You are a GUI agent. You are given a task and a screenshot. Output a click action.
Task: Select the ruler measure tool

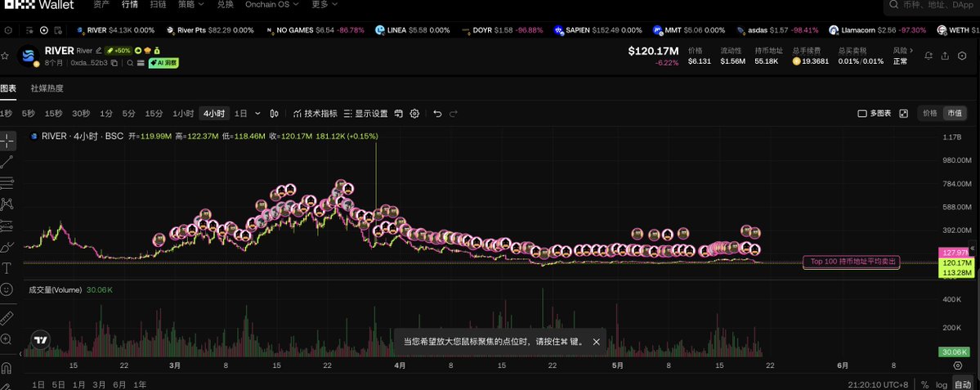[x=7, y=318]
